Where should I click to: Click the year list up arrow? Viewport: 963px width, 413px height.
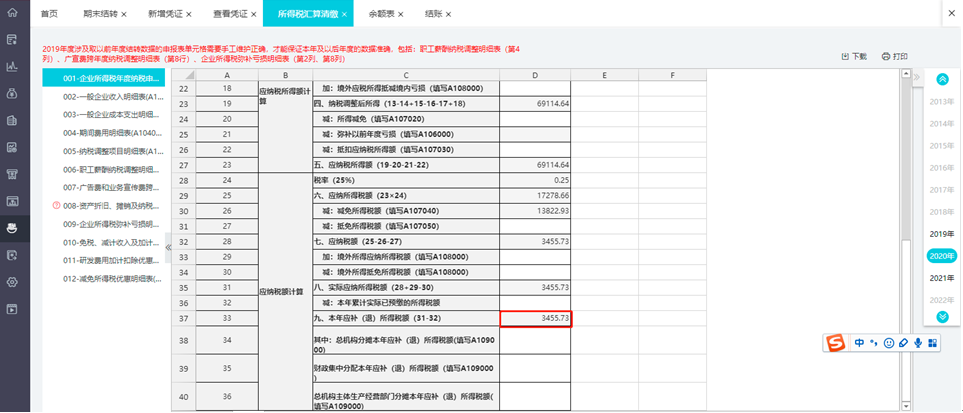point(942,79)
